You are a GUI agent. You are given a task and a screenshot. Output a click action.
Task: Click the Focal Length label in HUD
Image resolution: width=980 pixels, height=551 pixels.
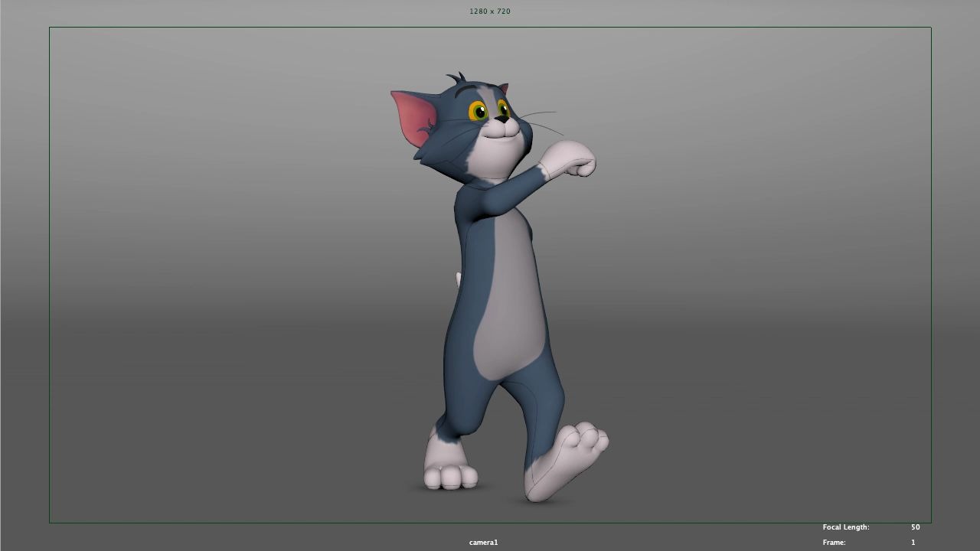pyautogui.click(x=845, y=527)
